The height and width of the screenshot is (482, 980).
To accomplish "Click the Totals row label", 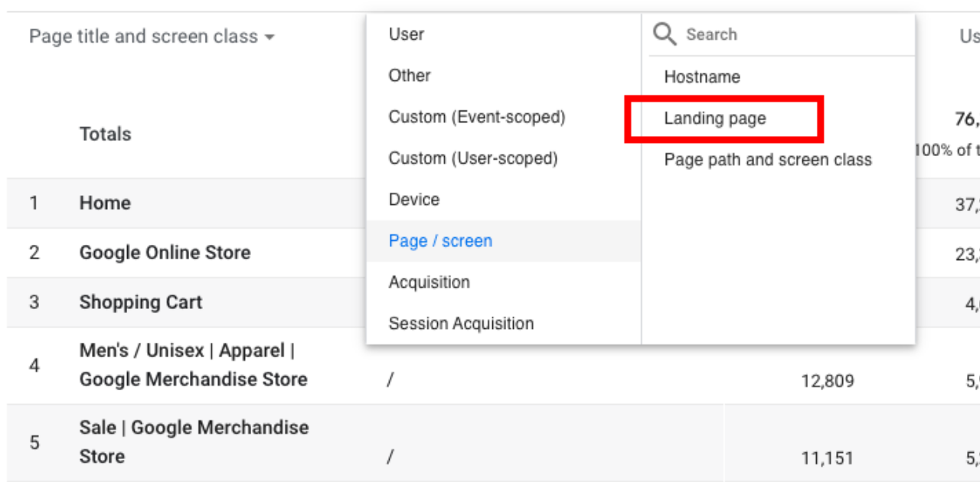I will [x=105, y=135].
